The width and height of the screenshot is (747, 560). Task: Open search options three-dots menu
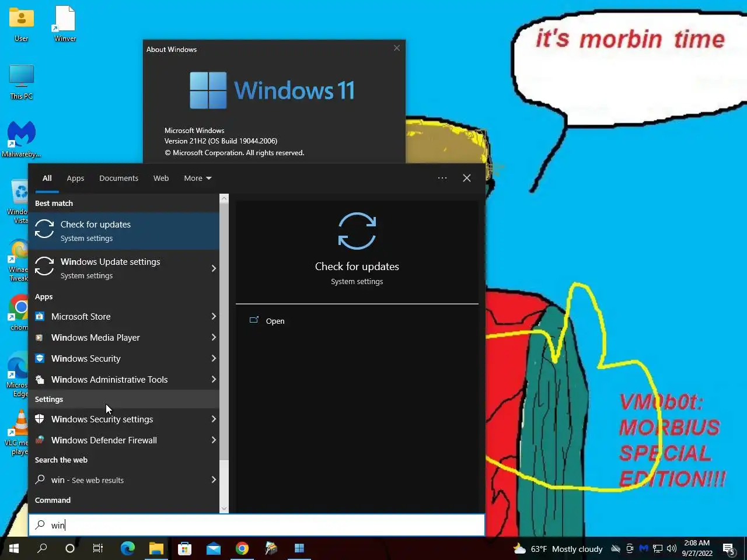tap(442, 178)
